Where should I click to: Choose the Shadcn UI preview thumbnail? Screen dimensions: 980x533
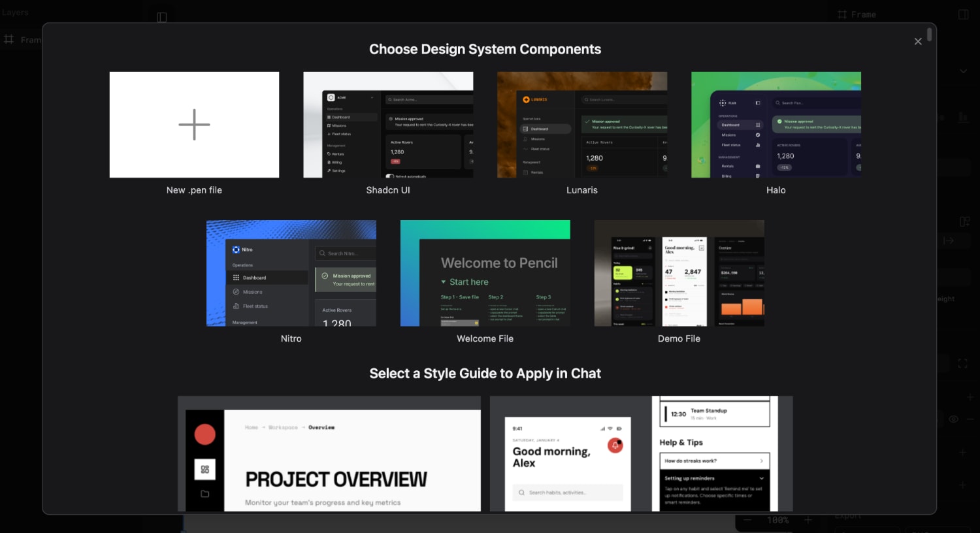tap(388, 125)
